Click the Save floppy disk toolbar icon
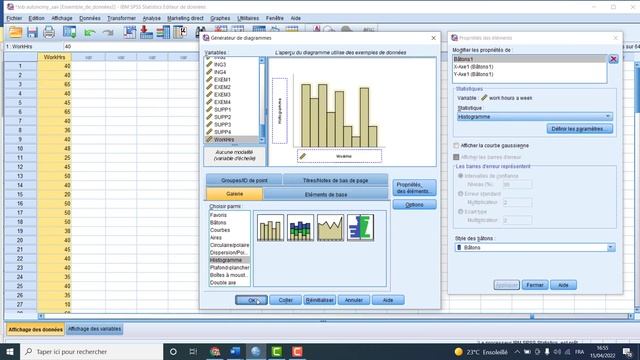 coord(32,32)
